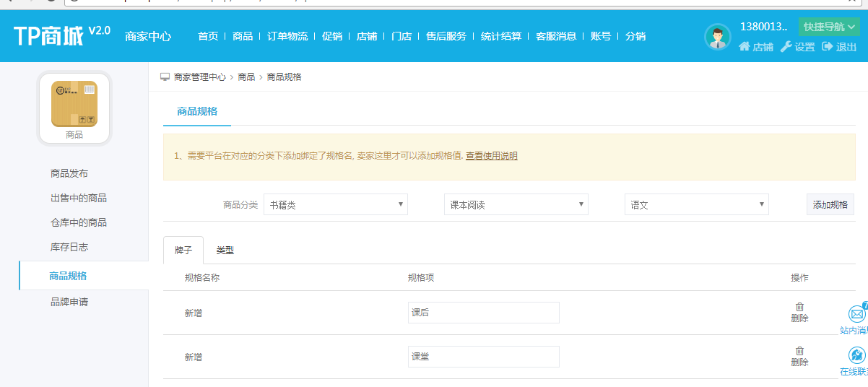This screenshot has width=868, height=387.
Task: Open the 查看使用说明 link
Action: (x=491, y=156)
